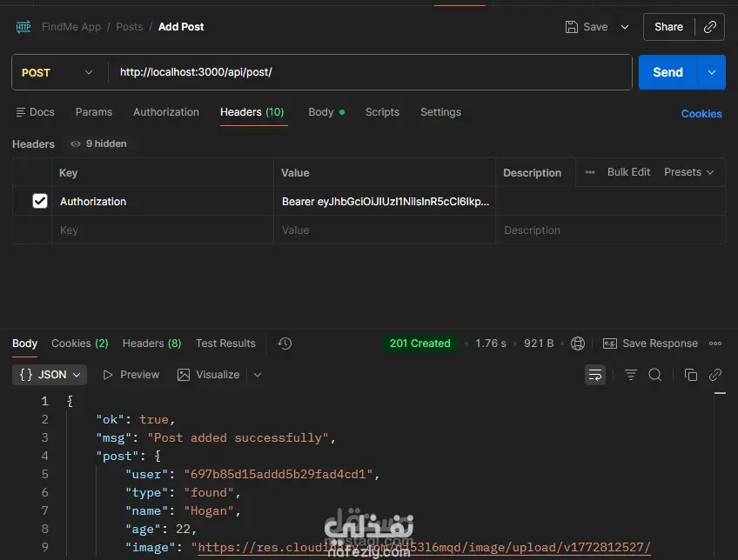View response Cookies (2) tab

tap(79, 343)
